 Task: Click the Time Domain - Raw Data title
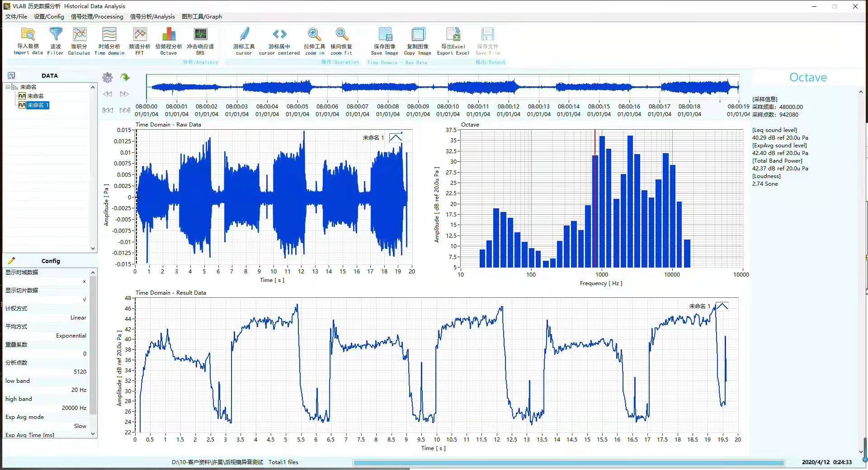(x=168, y=125)
